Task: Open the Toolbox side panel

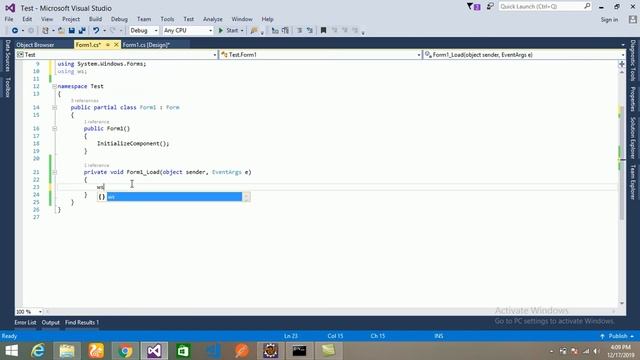Action: click(7, 87)
